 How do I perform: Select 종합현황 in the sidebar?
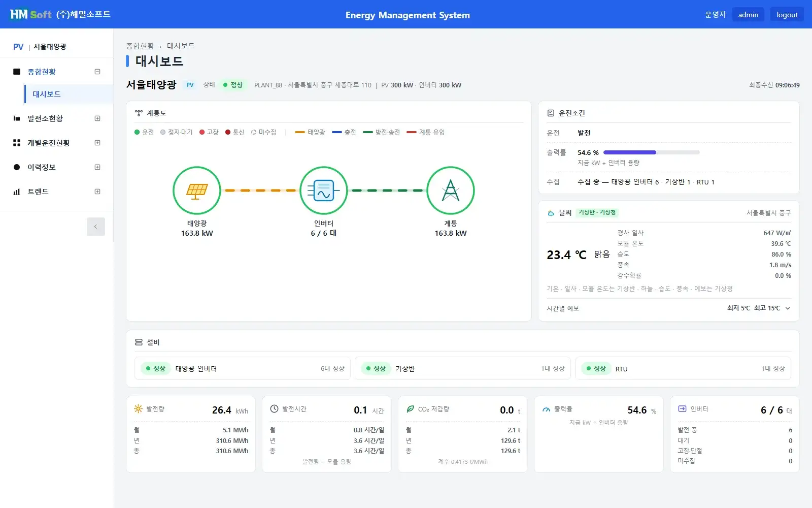coord(42,72)
